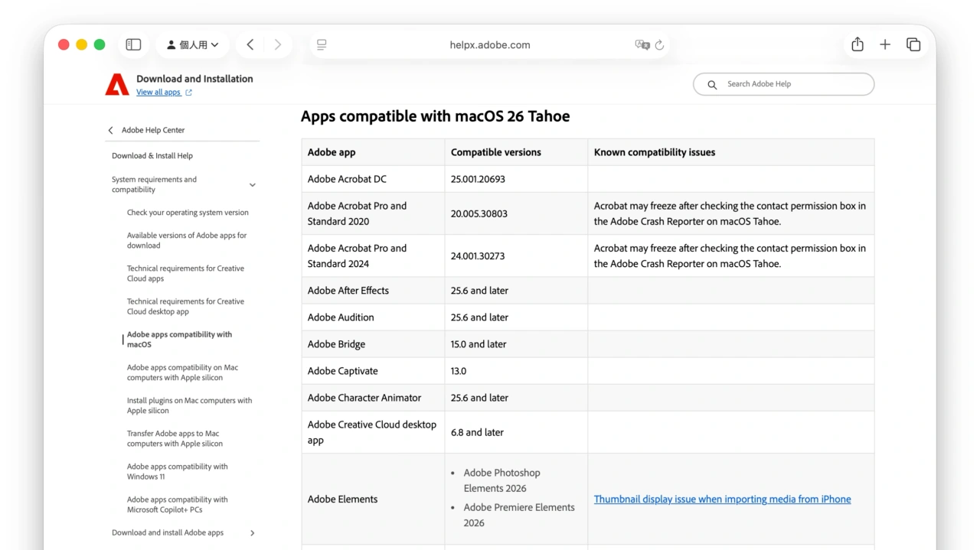
Task: Click the View all apps link
Action: click(158, 91)
